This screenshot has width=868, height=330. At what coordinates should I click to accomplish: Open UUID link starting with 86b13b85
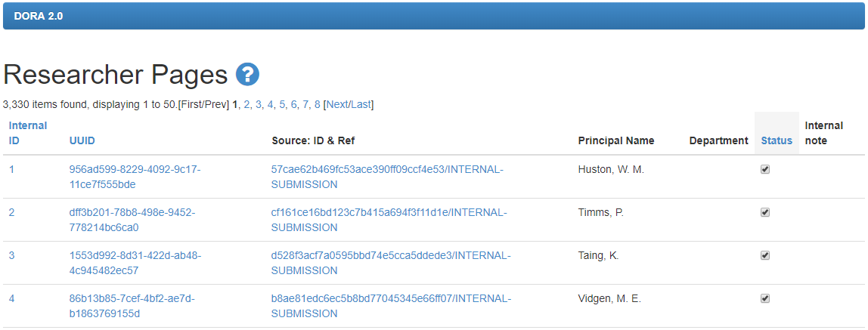[132, 307]
